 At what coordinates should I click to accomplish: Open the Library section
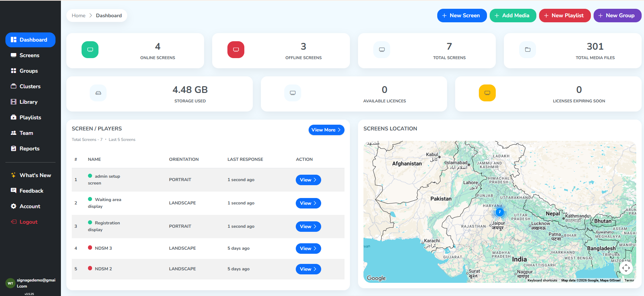[x=30, y=102]
